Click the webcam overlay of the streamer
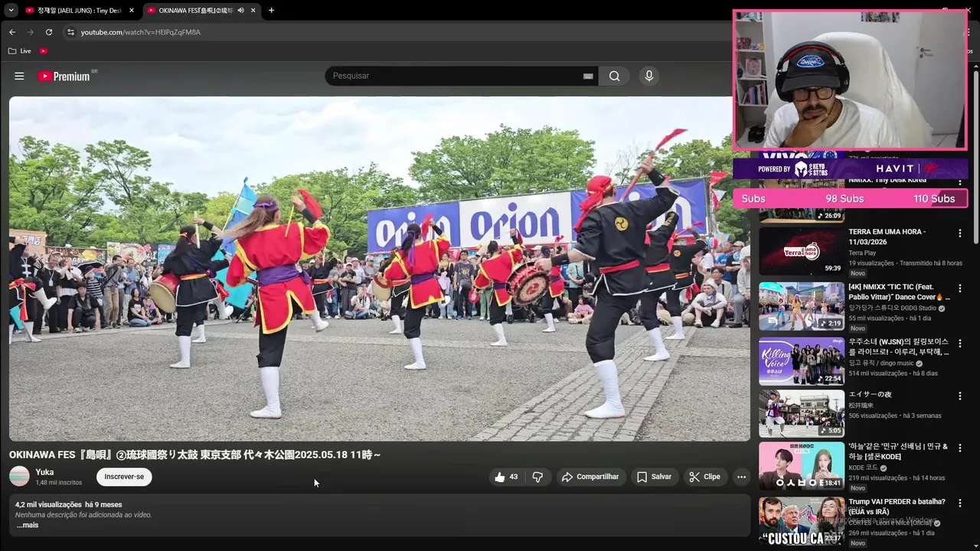This screenshot has height=551, width=980. (x=850, y=80)
